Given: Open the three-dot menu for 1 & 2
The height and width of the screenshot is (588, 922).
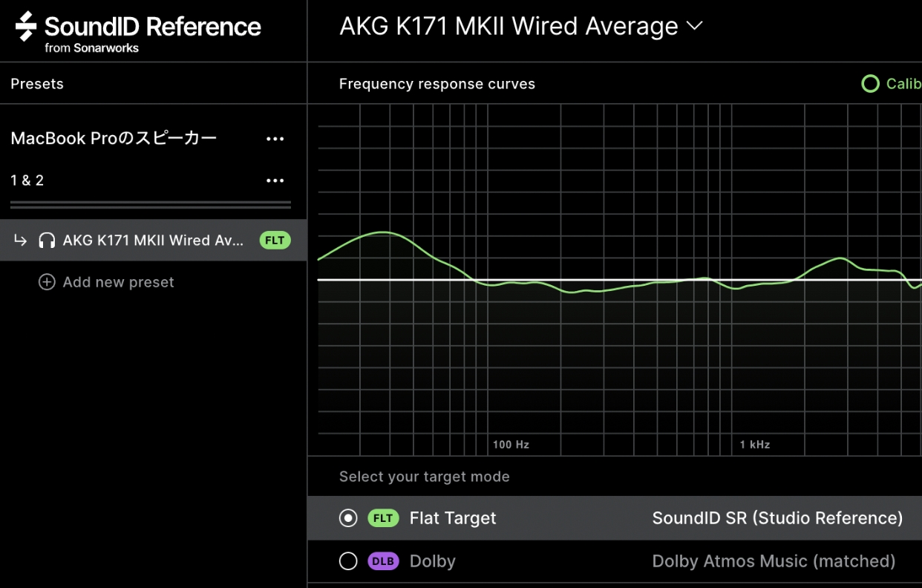Looking at the screenshot, I should pos(275,180).
